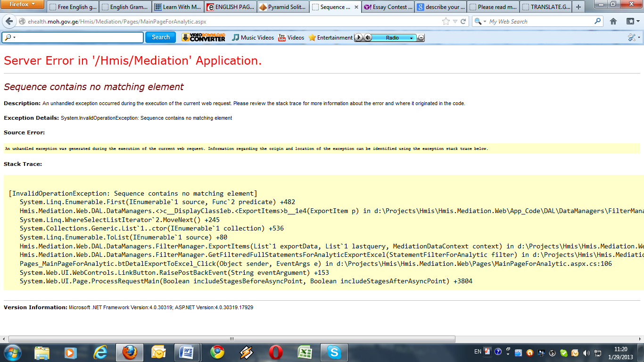Screen dimensions: 644x362
Task: Open the Music Videos toolbar link
Action: (x=253, y=38)
